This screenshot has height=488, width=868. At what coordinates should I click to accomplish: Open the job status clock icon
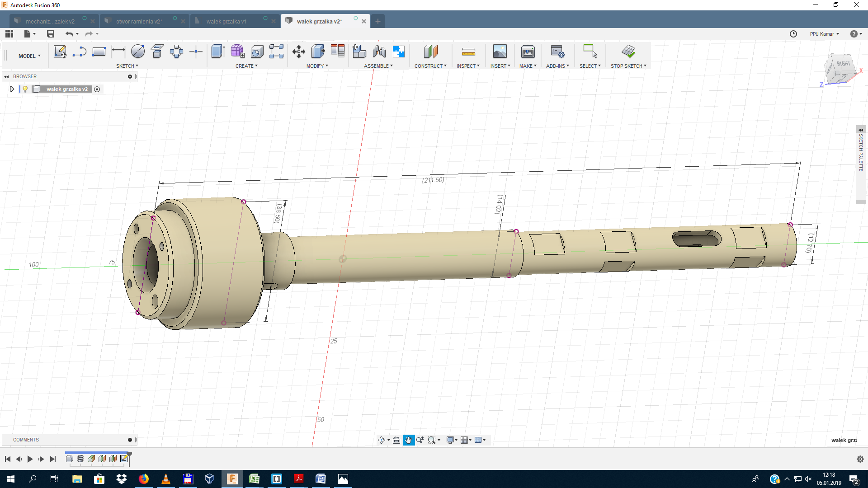click(x=793, y=34)
